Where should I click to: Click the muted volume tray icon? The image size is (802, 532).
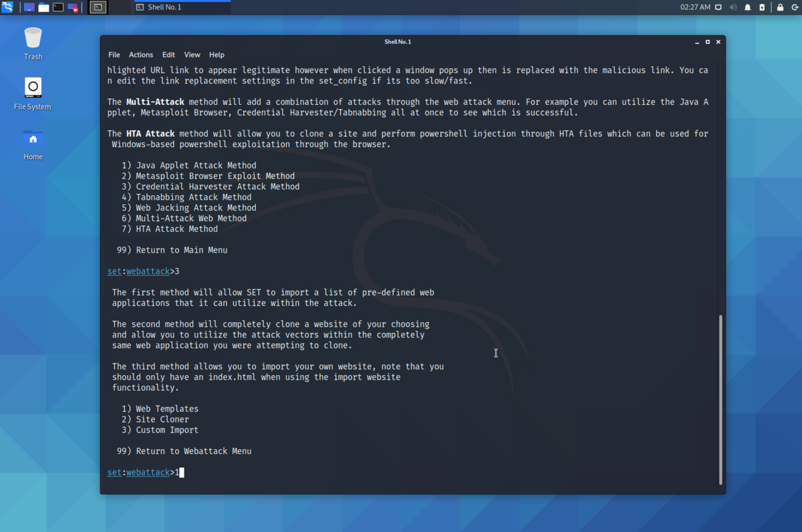733,7
